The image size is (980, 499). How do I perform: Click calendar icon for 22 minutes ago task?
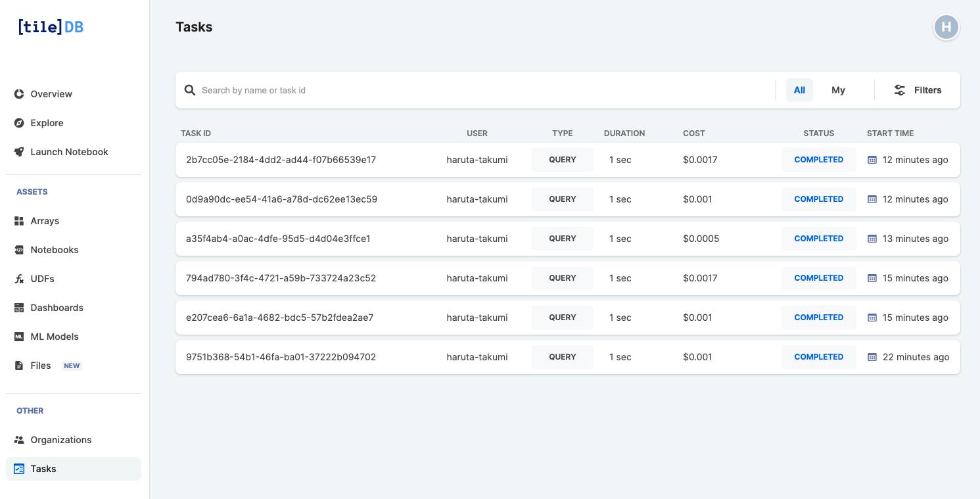(872, 357)
